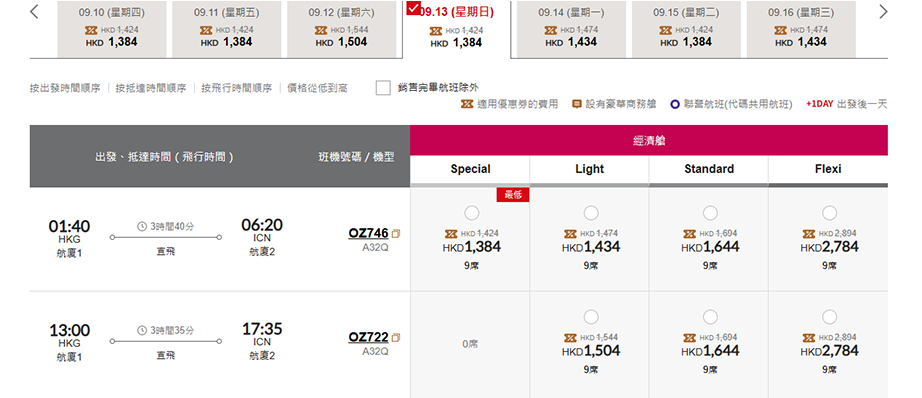Sort flights by 按出發時間順序
This screenshot has width=922, height=398.
tap(65, 88)
